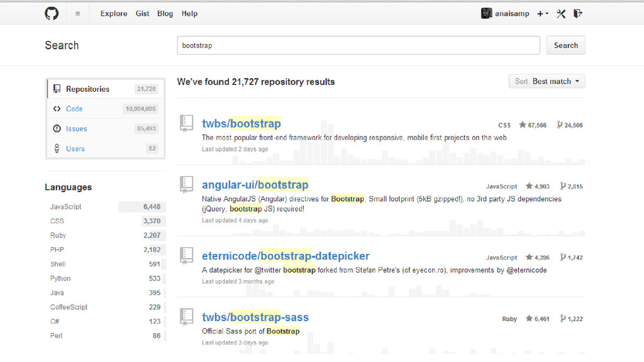This screenshot has height=362, width=644.
Task: Open the anaisamp avatar picture
Action: 486,14
